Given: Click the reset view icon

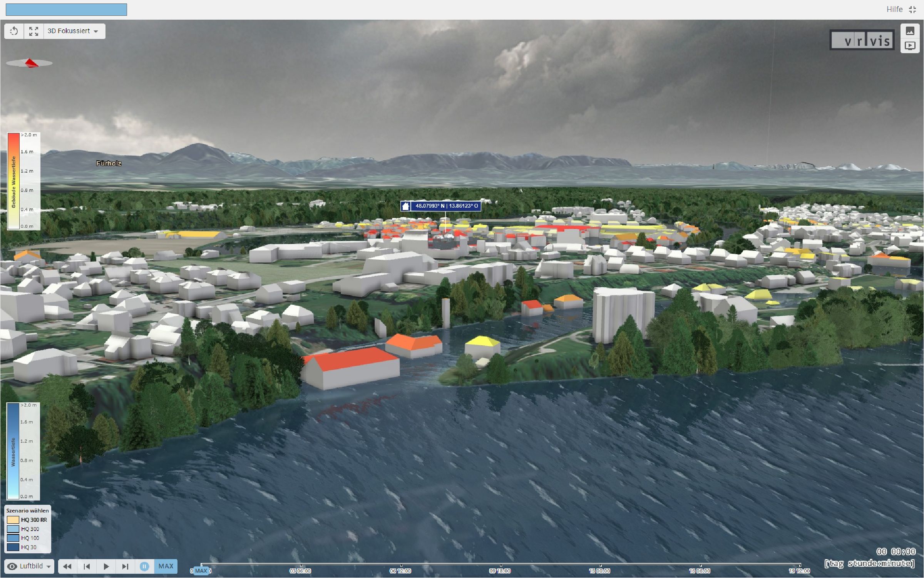Looking at the screenshot, I should (x=14, y=31).
